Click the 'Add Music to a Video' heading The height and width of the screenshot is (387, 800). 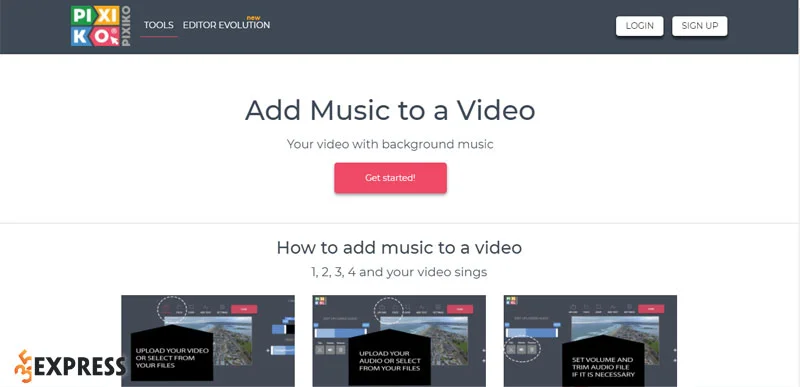[x=390, y=110]
